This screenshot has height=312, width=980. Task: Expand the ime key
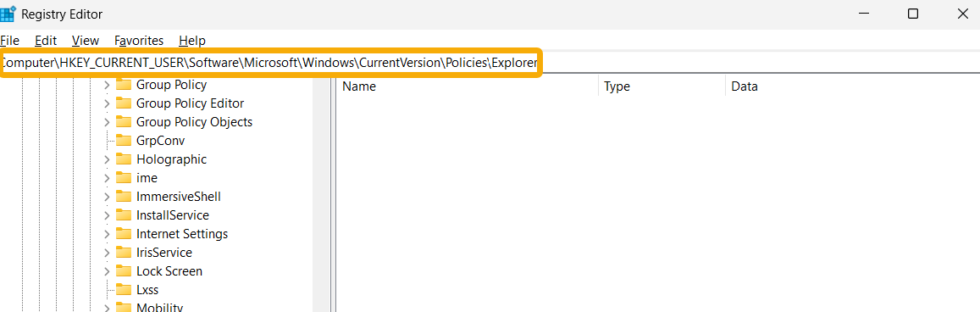click(x=107, y=178)
